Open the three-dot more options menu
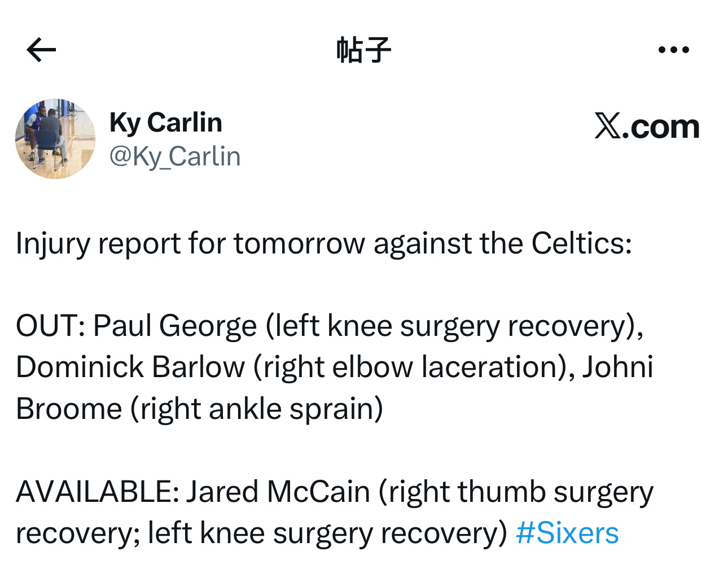This screenshot has height=586, width=728. (x=674, y=50)
